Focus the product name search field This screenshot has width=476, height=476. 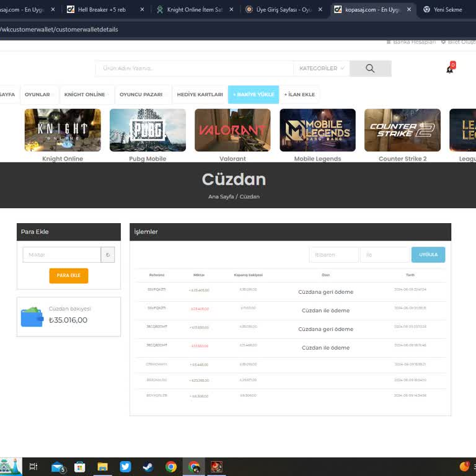pos(194,68)
